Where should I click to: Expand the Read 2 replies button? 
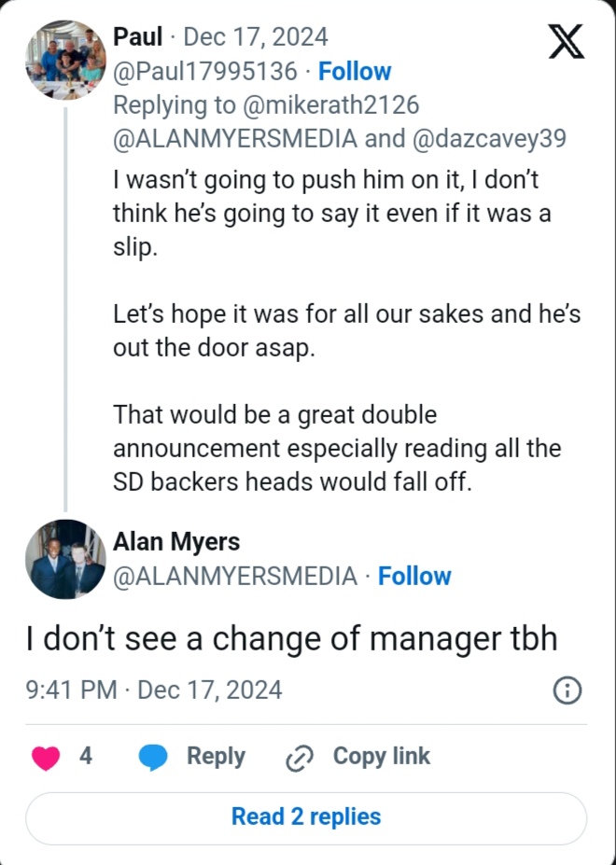[x=306, y=817]
